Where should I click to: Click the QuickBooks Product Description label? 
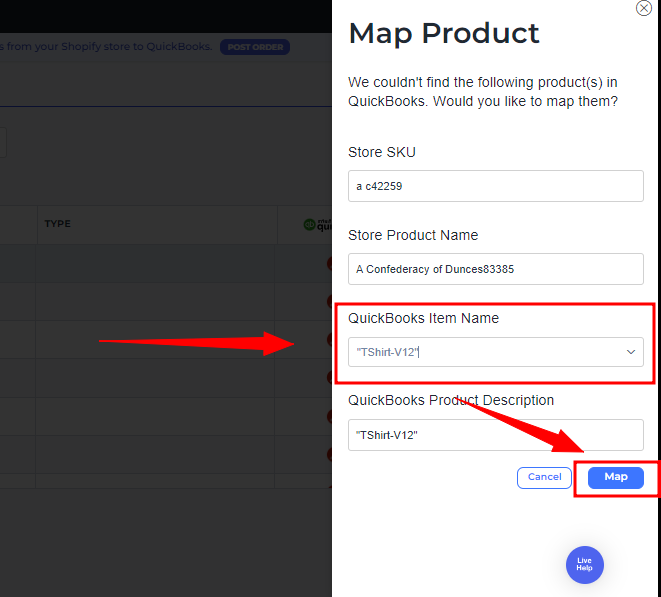tap(451, 400)
